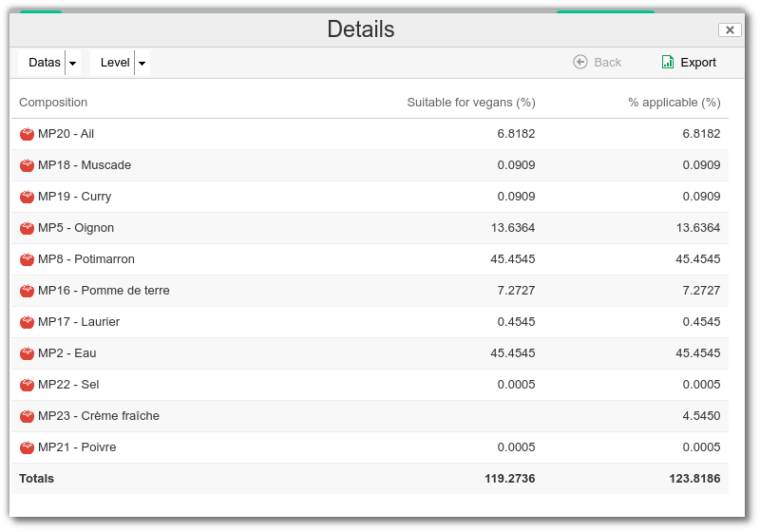Expand the Level dropdown arrow

pos(142,63)
